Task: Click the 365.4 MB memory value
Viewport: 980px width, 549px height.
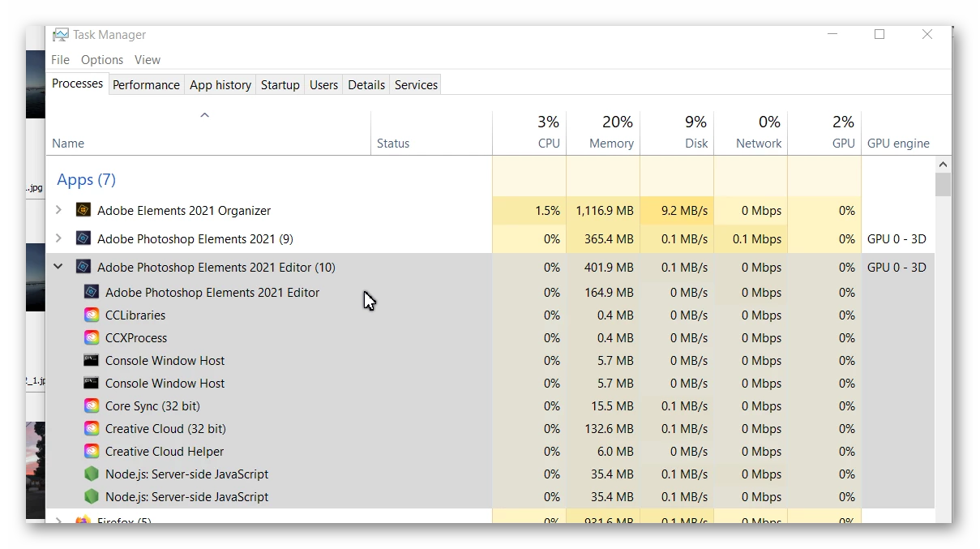Action: pyautogui.click(x=609, y=238)
